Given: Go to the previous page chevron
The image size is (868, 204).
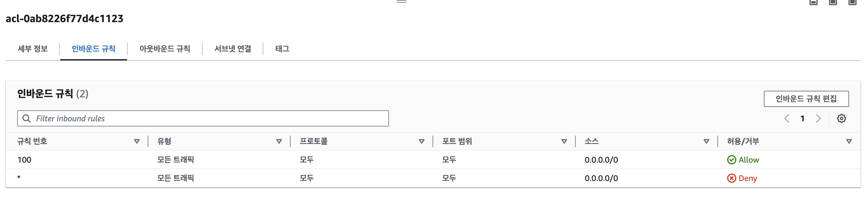Looking at the screenshot, I should pyautogui.click(x=787, y=119).
